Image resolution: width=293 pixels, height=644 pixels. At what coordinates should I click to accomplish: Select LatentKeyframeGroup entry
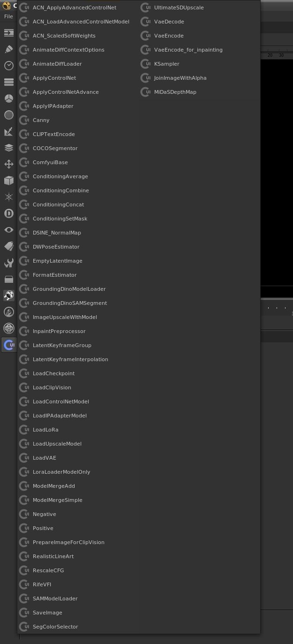point(62,345)
